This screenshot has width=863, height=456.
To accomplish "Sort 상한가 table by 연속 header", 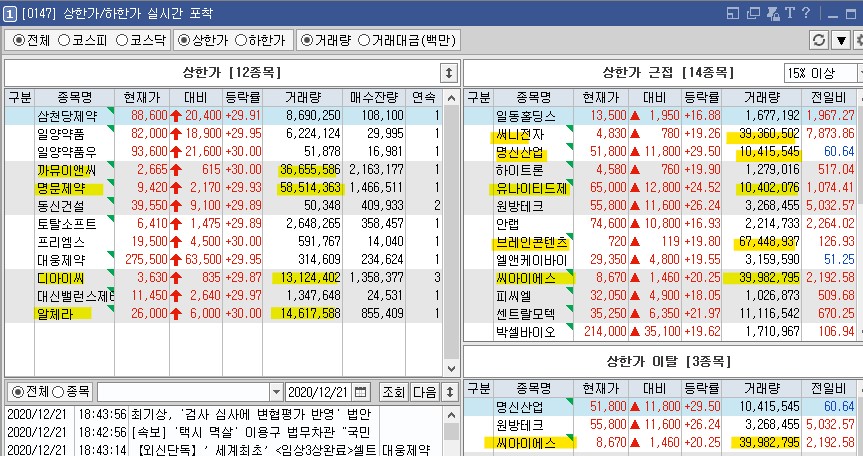I will [424, 98].
